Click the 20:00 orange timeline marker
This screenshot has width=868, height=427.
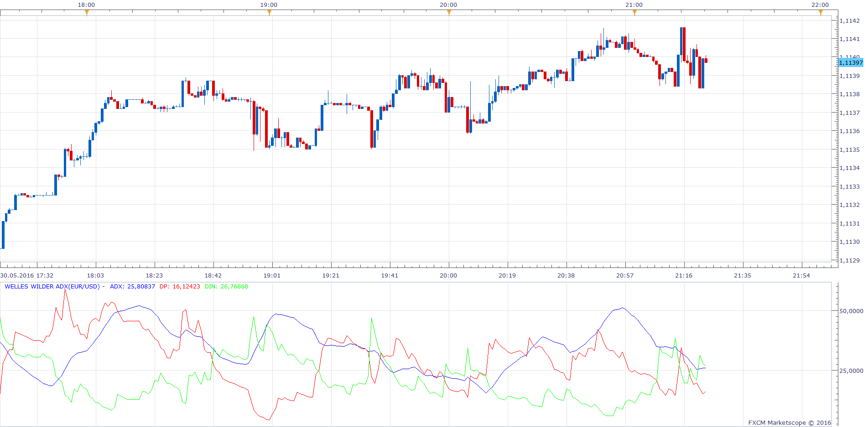pos(449,12)
